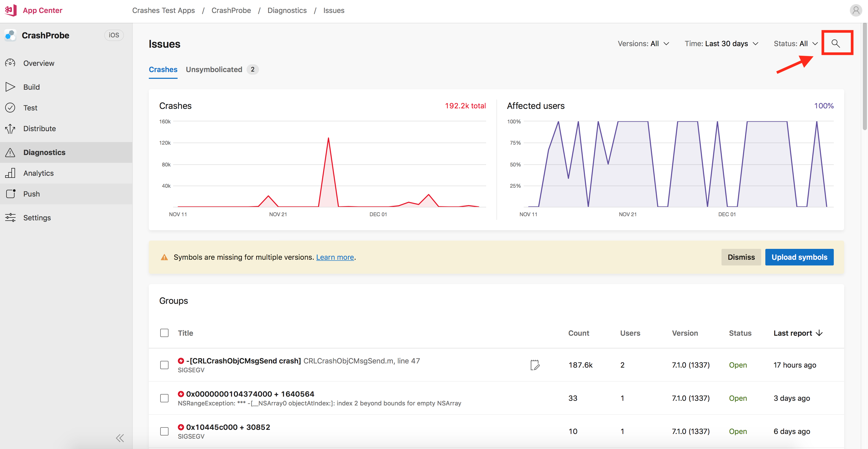Open the Settings section
This screenshot has width=868, height=449.
(36, 217)
